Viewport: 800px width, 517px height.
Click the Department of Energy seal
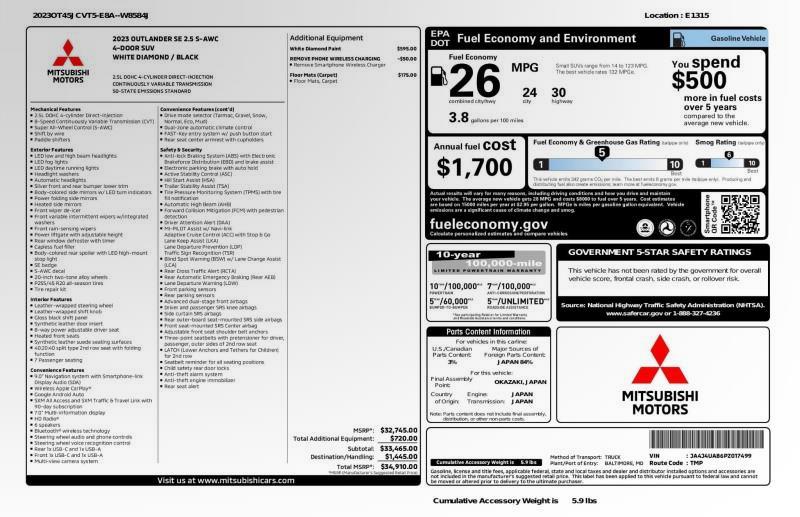point(688,228)
